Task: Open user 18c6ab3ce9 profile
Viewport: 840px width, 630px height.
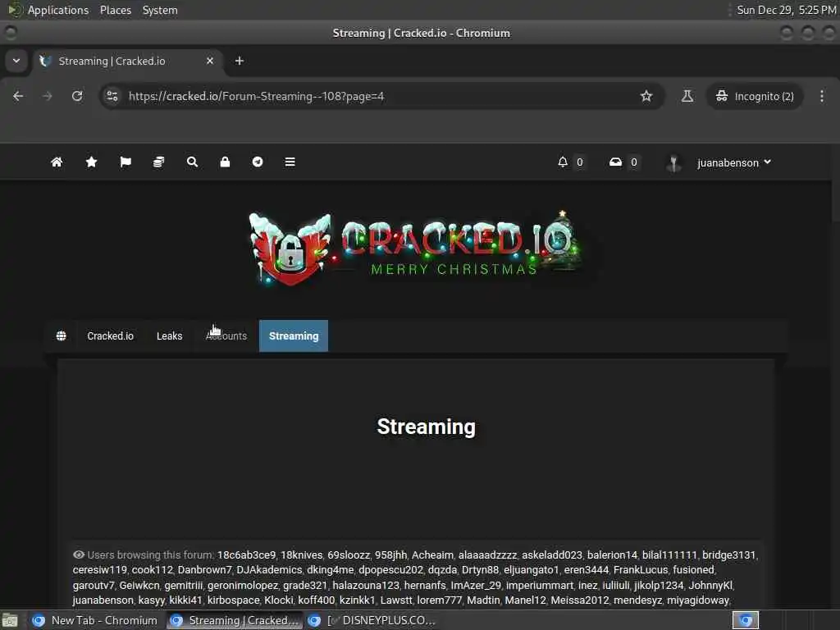Action: point(246,555)
